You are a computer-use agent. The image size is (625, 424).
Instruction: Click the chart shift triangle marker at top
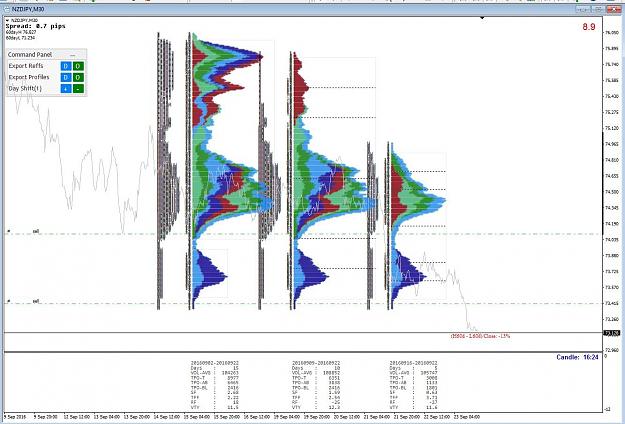click(x=482, y=18)
